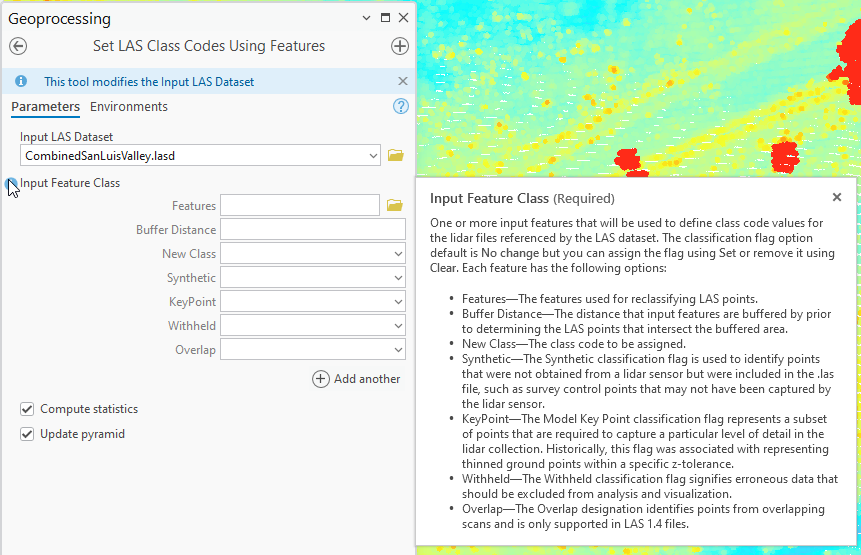Open the New Class dropdown
861x555 pixels.
tap(398, 254)
